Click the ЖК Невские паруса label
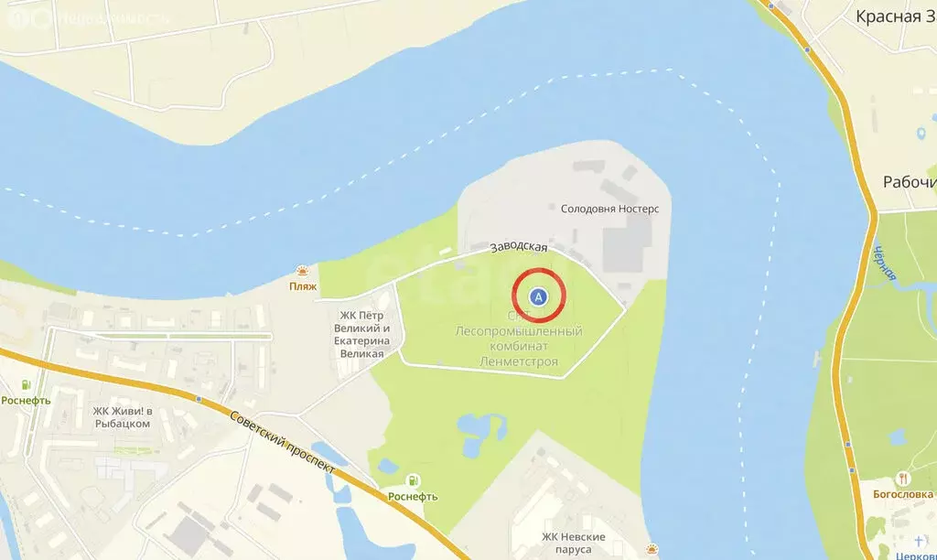The height and width of the screenshot is (560, 937). [574, 543]
